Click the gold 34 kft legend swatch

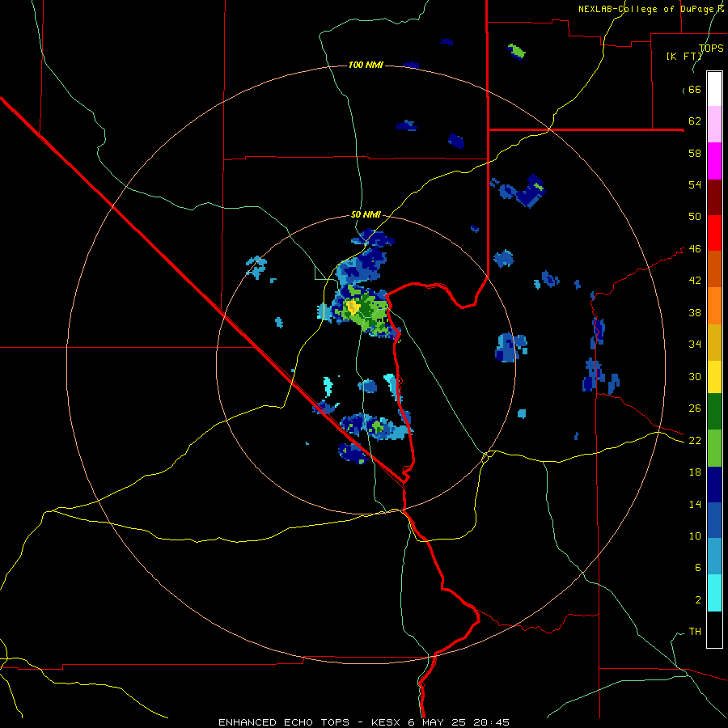[x=714, y=342]
